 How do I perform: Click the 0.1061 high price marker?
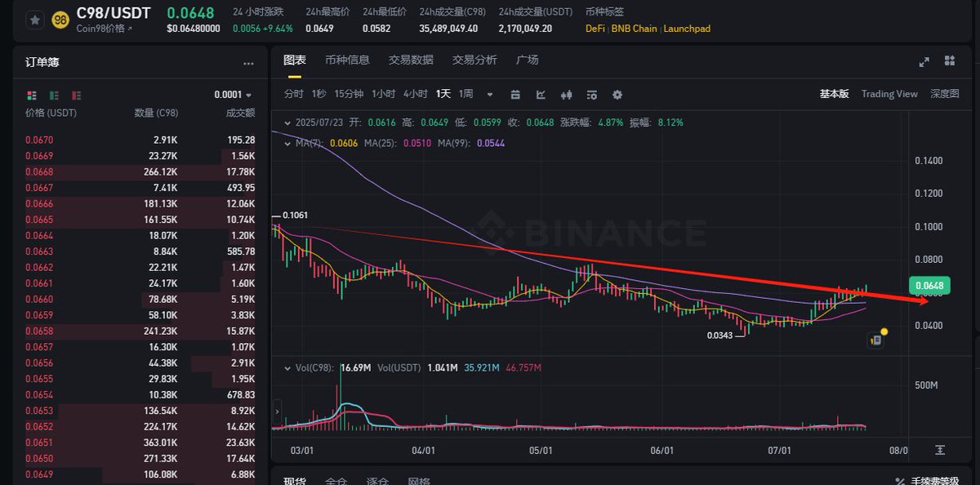pyautogui.click(x=293, y=216)
